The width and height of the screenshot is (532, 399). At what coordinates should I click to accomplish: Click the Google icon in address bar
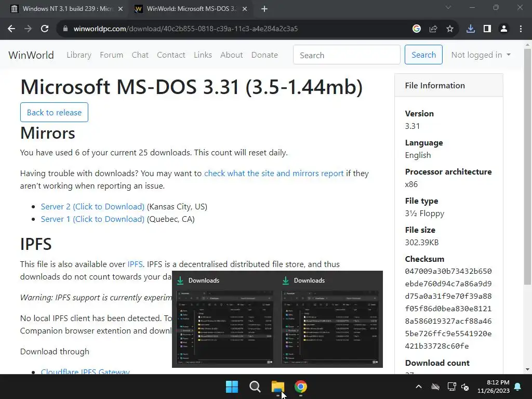416,29
